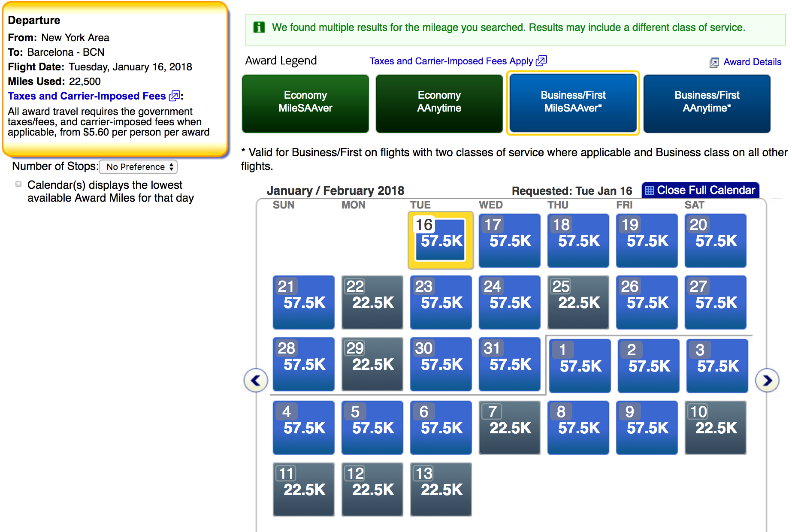The width and height of the screenshot is (792, 532).
Task: Click calendar grid icon on Close Full Calendar
Action: [x=650, y=190]
